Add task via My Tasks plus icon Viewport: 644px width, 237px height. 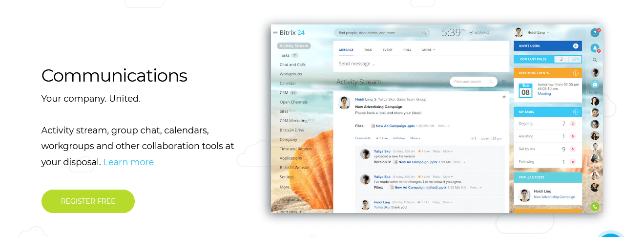point(576,112)
